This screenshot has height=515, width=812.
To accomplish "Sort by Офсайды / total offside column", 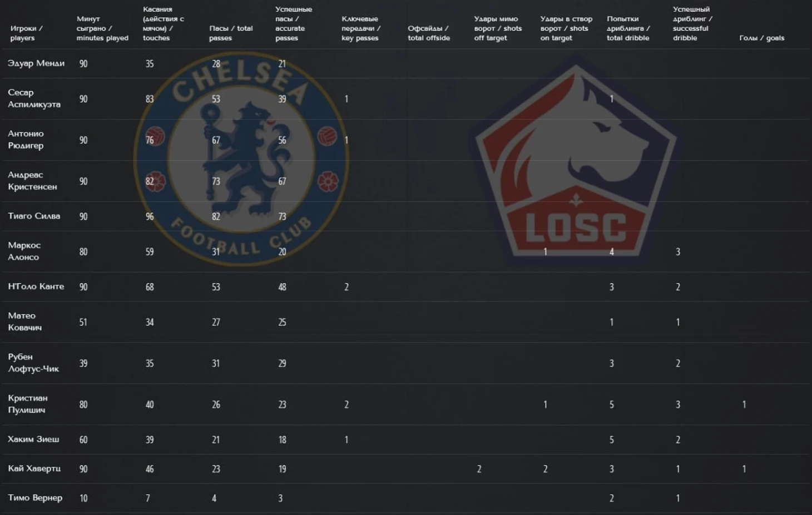I will tap(429, 33).
